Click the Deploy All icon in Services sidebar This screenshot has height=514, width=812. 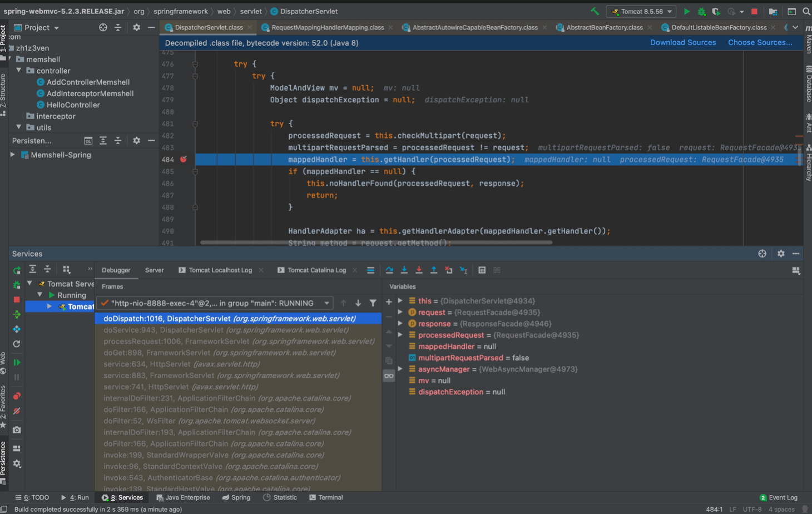click(x=17, y=314)
